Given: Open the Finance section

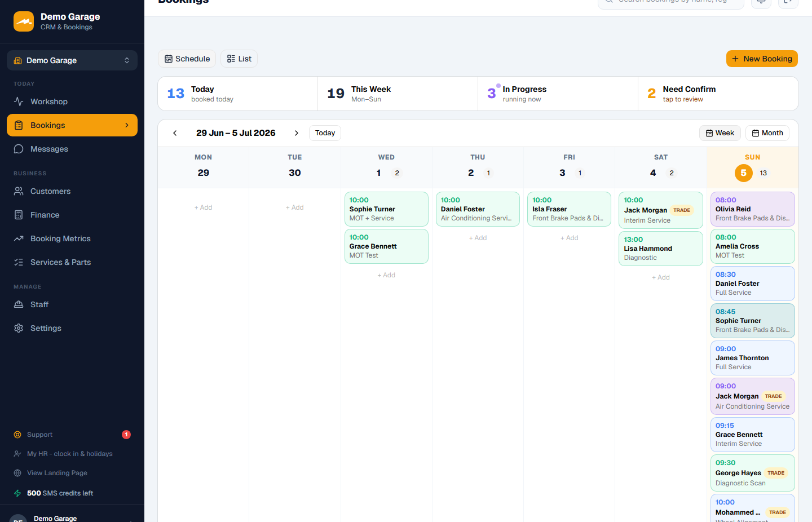Looking at the screenshot, I should click(x=72, y=215).
